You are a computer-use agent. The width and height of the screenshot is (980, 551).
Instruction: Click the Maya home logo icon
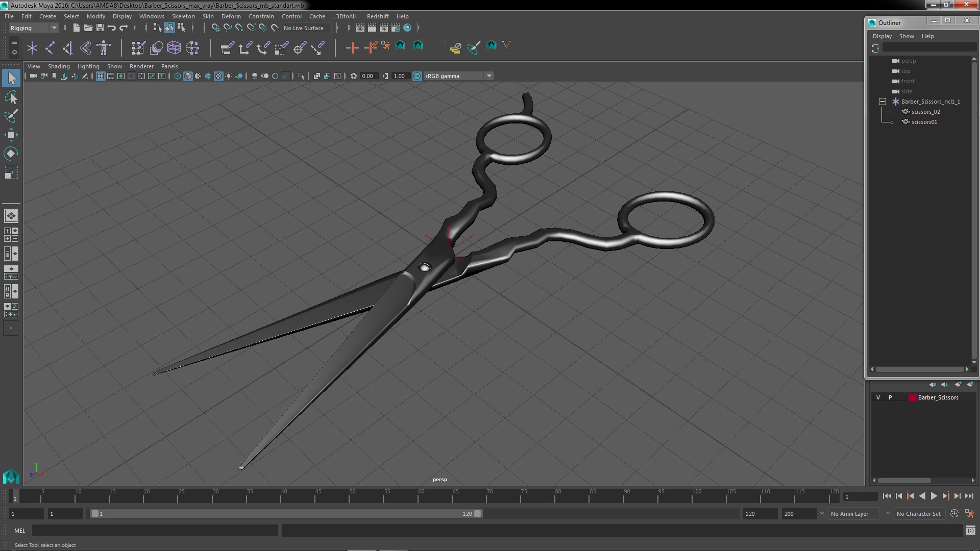pyautogui.click(x=11, y=477)
